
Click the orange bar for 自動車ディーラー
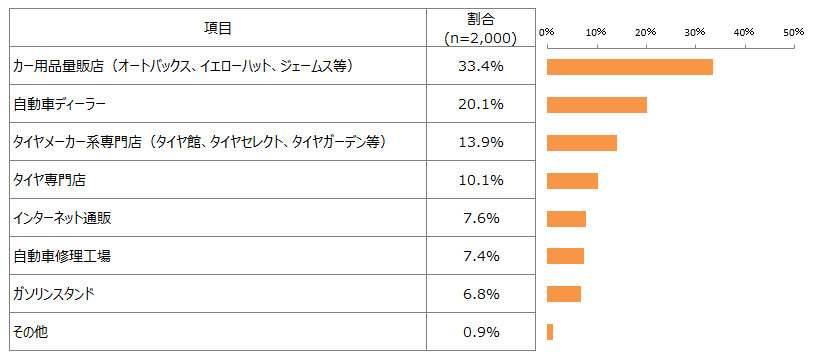click(x=597, y=105)
